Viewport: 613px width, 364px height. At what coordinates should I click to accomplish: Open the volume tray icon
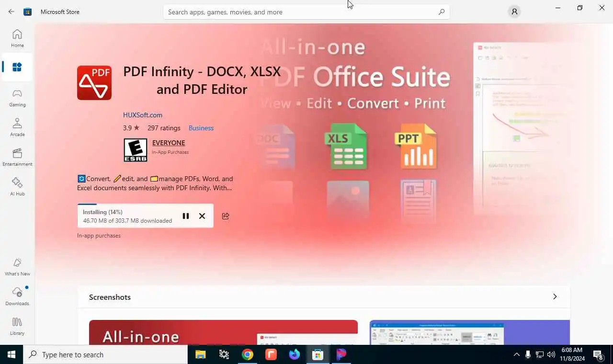pos(551,355)
